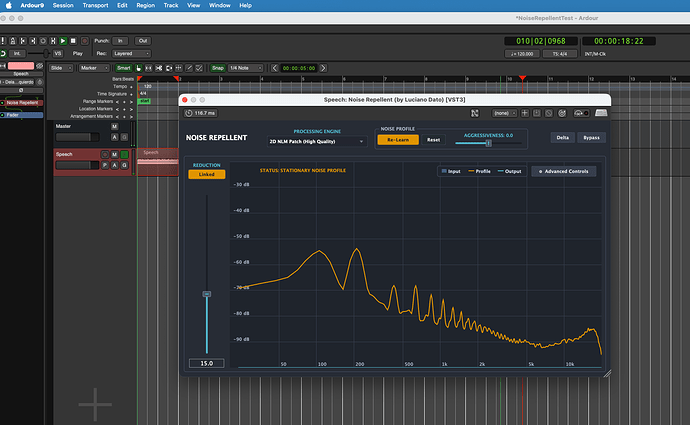
Task: Toggle loop playback in the transport bar
Action: coord(43,41)
